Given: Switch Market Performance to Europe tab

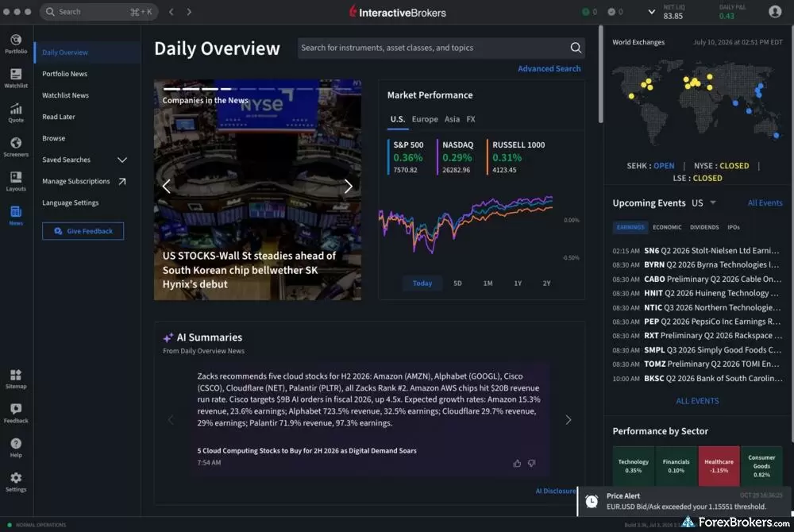Looking at the screenshot, I should tap(425, 119).
